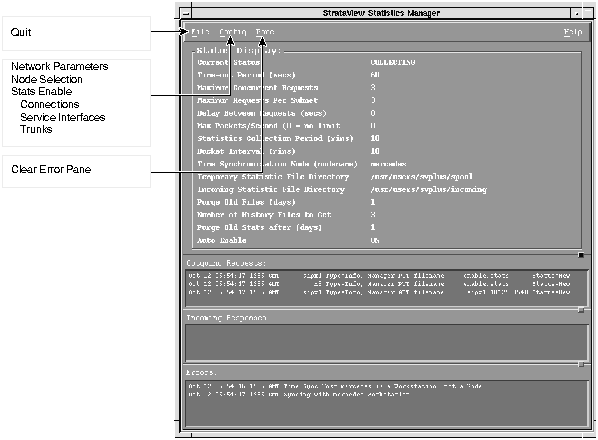The image size is (598, 440).
Task: Click the StrataView Statistics Manager title bar
Action: coord(381,13)
